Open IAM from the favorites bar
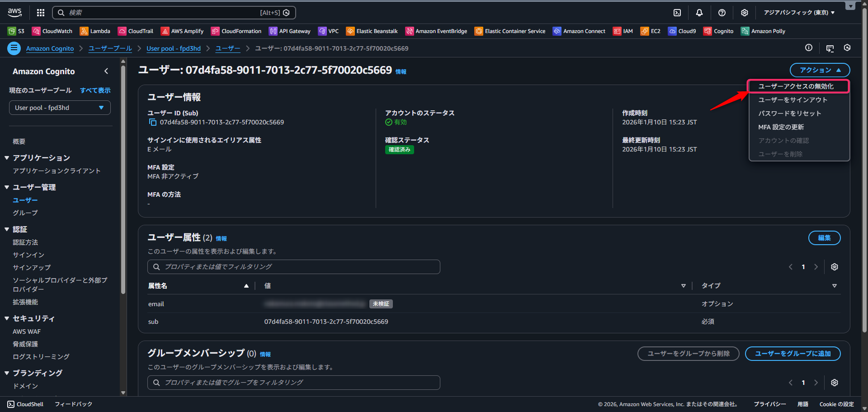 tap(623, 31)
